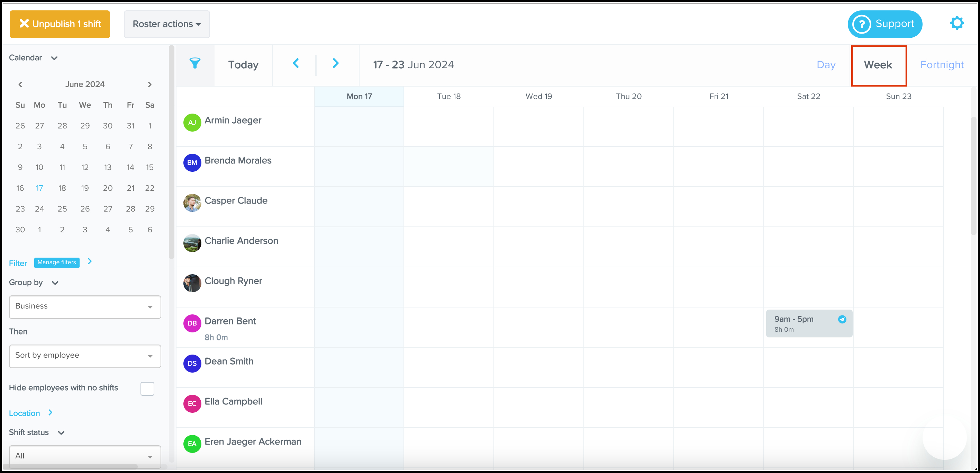
Task: Show previous month in mini calendar
Action: click(x=20, y=84)
